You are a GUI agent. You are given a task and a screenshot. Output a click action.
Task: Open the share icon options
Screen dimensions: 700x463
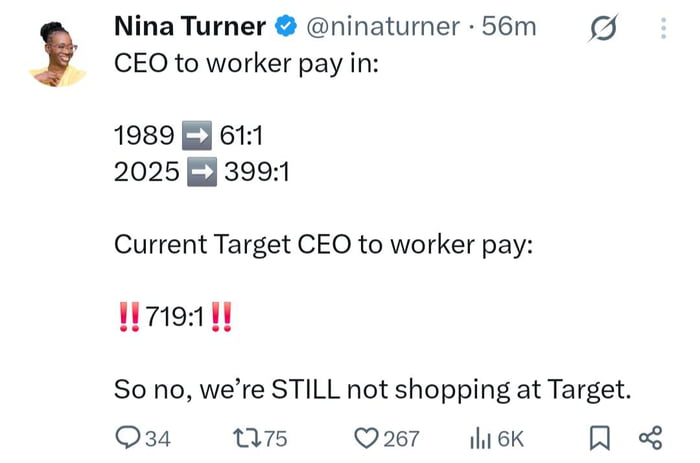point(649,437)
